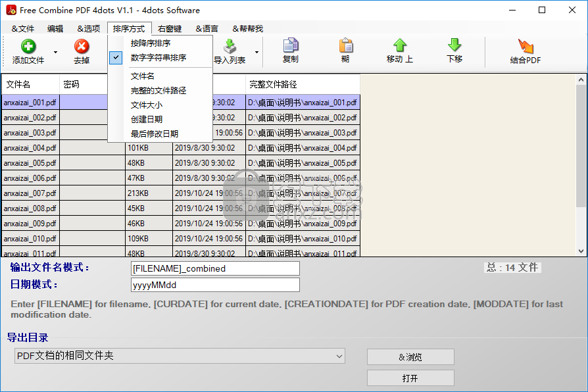Viewport: 588px width, 392px height.
Task: Click the Move Up (移动 上) arrow
Action: click(400, 45)
